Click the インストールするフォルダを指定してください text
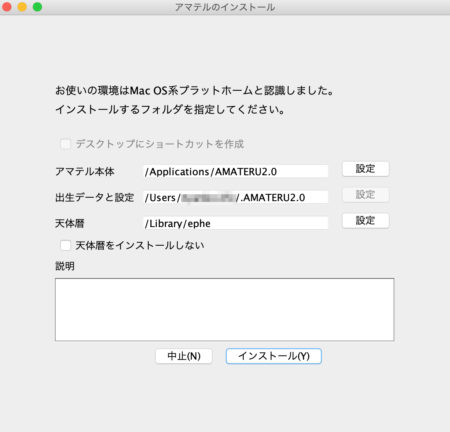The width and height of the screenshot is (450, 432). coord(170,109)
